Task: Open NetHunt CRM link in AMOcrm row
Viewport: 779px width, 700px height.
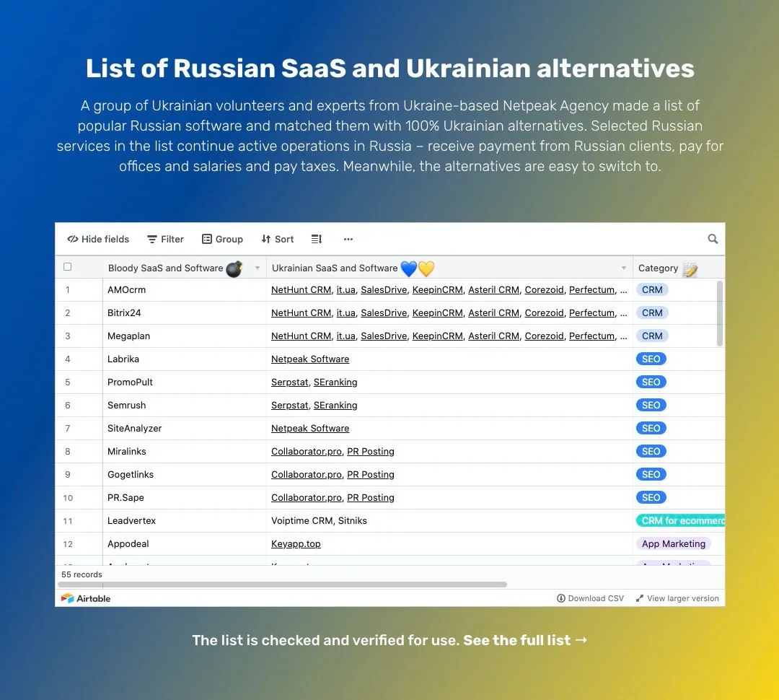Action: point(301,290)
